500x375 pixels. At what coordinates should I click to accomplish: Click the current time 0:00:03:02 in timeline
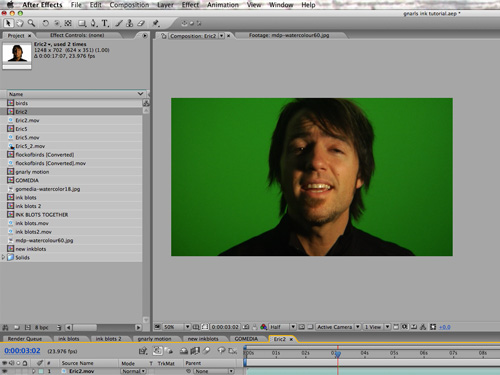(22, 351)
